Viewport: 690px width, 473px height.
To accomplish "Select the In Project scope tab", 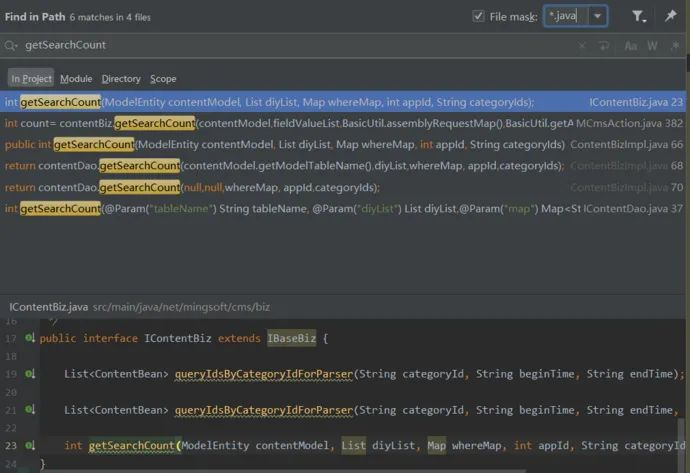I will [x=31, y=79].
